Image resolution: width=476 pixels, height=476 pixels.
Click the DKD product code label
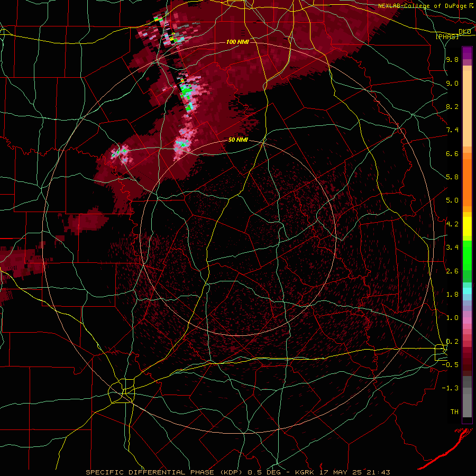(x=465, y=32)
